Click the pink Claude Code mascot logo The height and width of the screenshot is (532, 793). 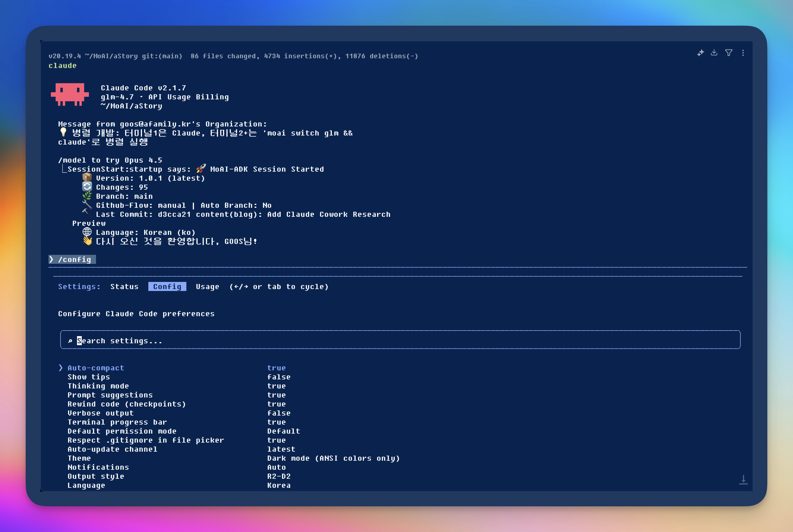click(x=70, y=94)
